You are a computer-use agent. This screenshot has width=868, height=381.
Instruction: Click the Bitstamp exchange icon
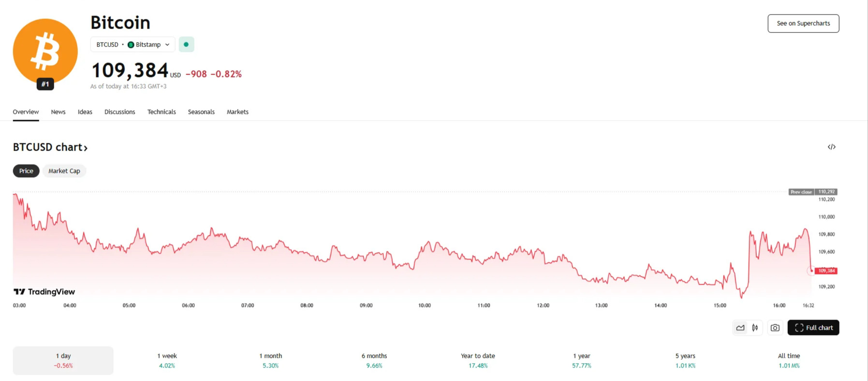coord(131,45)
